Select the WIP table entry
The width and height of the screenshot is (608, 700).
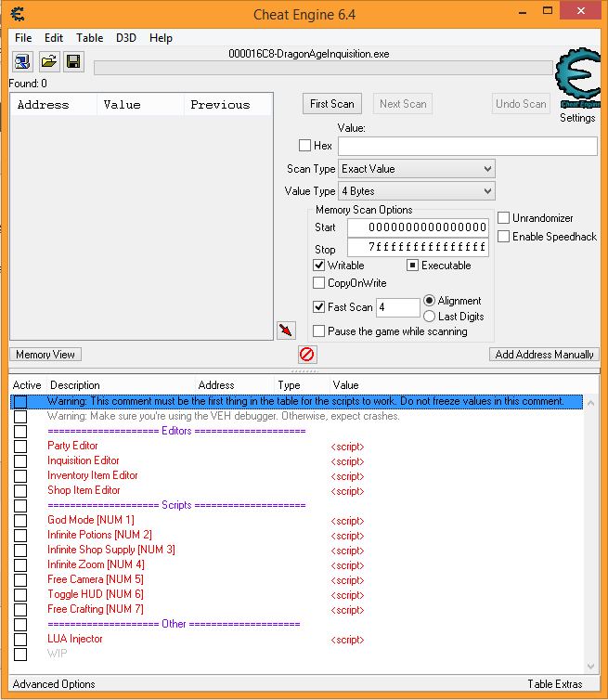(58, 654)
